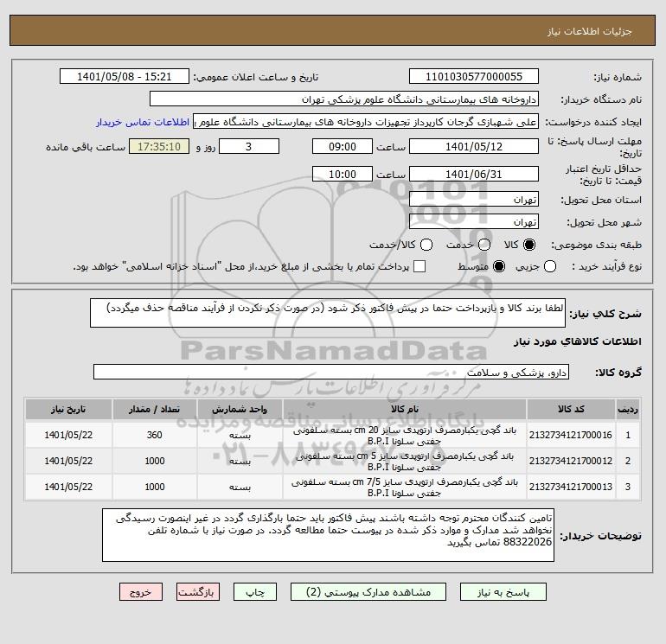Viewport: 666px width, 644px height.
Task: Click product code 2132734121700013
Action: coord(571,487)
